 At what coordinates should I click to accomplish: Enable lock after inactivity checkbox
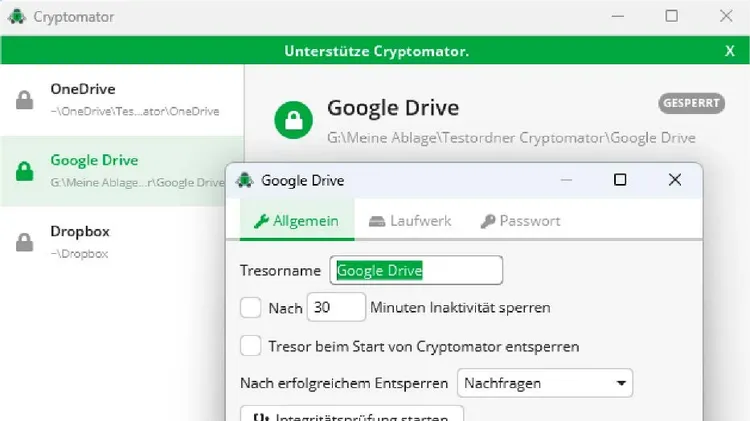pos(251,307)
